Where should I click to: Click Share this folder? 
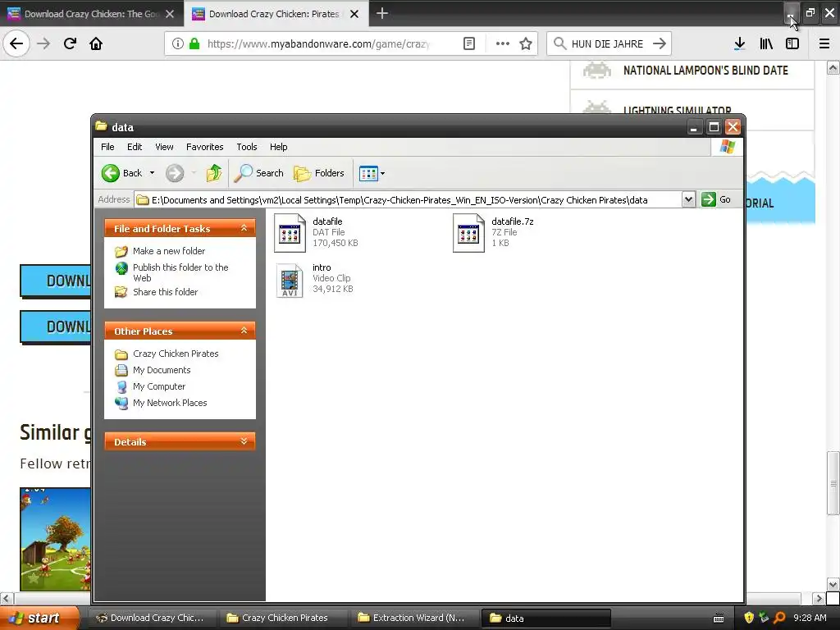[165, 292]
